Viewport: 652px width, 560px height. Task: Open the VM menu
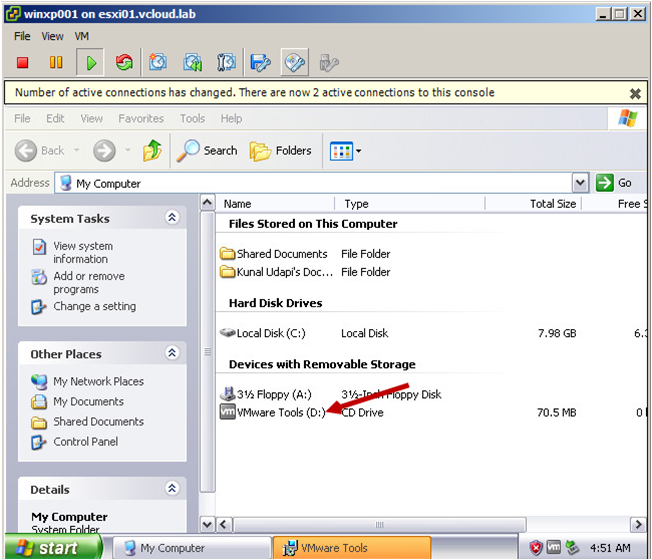pos(82,36)
